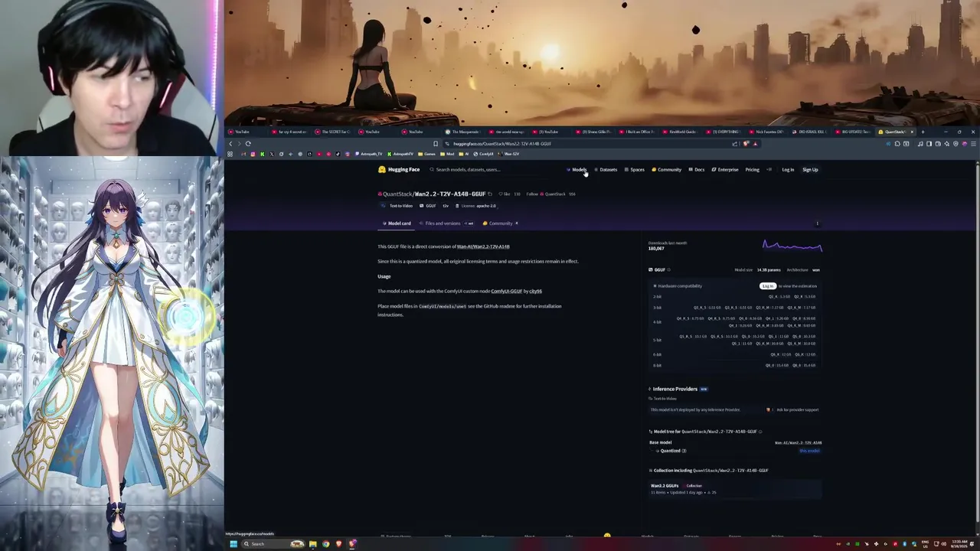Click Ask for provider support
This screenshot has height=551, width=980.
[x=797, y=409]
